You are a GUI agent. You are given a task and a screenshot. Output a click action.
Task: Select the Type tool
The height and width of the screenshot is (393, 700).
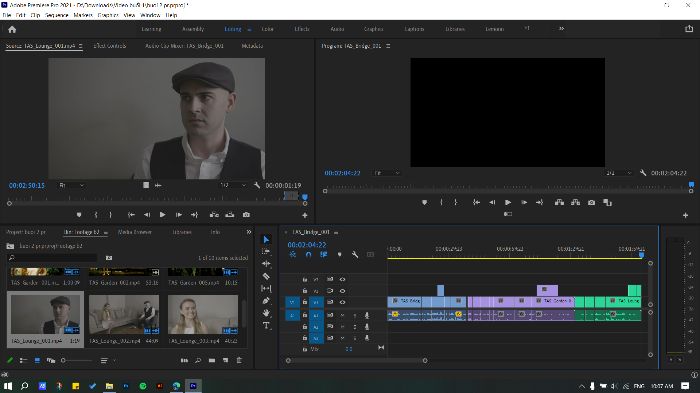pyautogui.click(x=266, y=326)
